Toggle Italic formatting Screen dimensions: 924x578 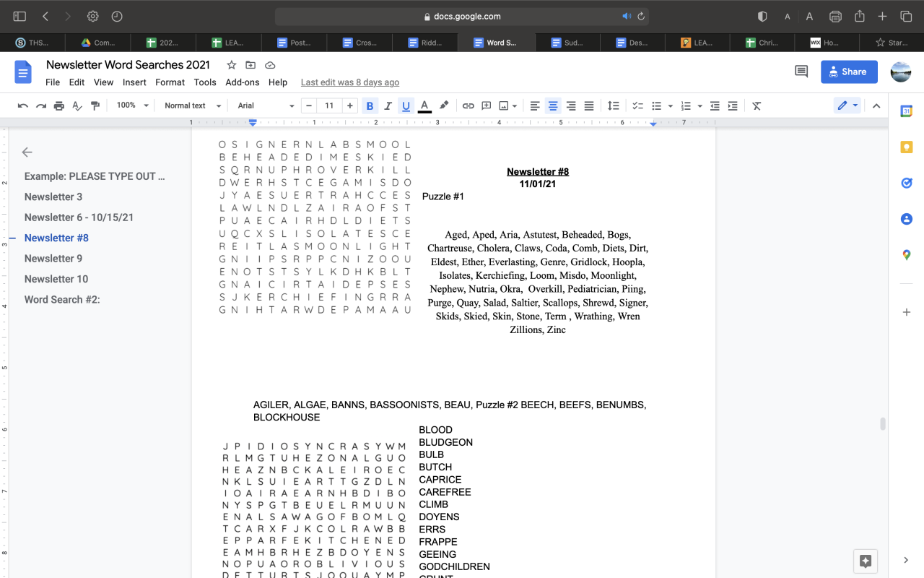click(x=388, y=105)
